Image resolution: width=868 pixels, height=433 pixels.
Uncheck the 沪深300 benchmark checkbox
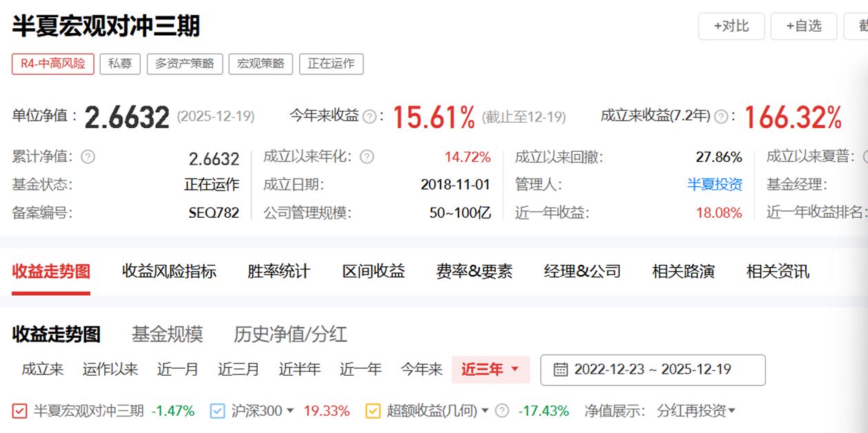217,411
